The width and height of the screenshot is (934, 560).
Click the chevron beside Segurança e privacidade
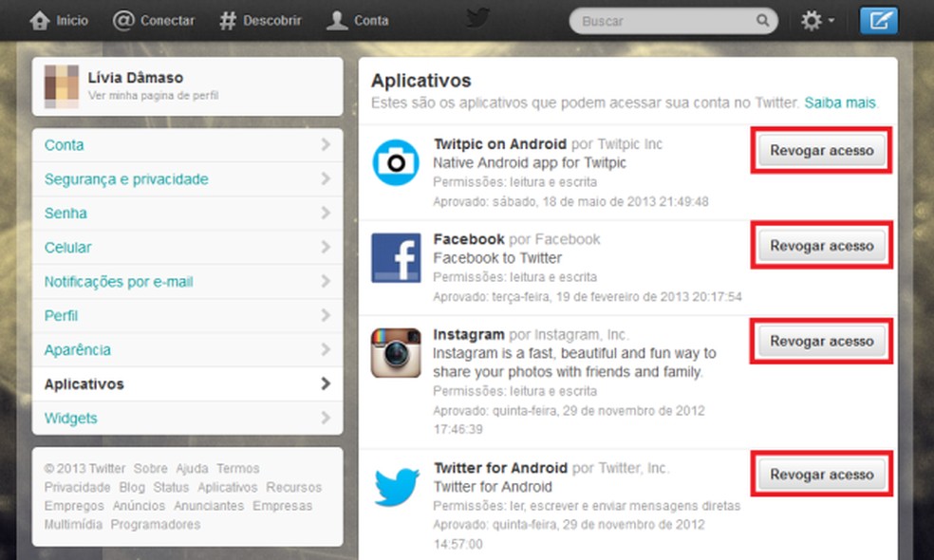coord(326,178)
